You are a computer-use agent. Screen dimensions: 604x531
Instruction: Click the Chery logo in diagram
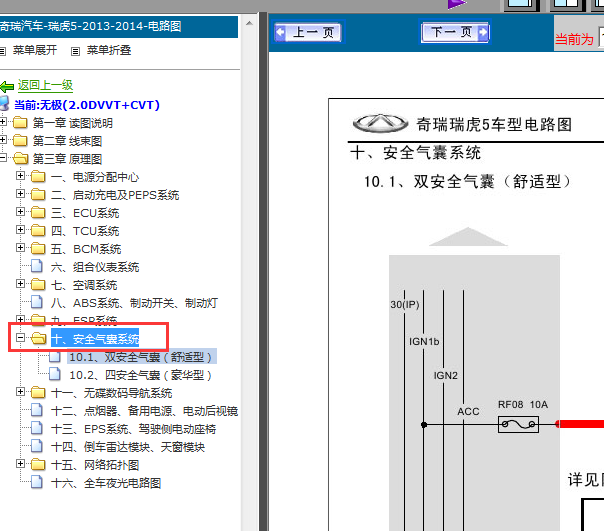pos(381,123)
